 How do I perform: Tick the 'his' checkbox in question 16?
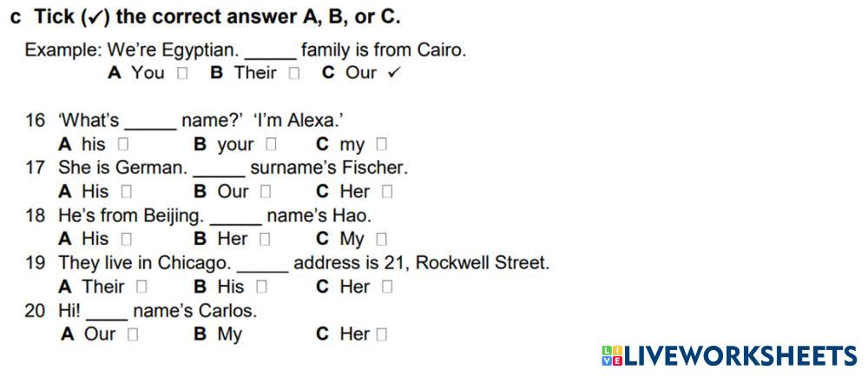click(x=122, y=144)
